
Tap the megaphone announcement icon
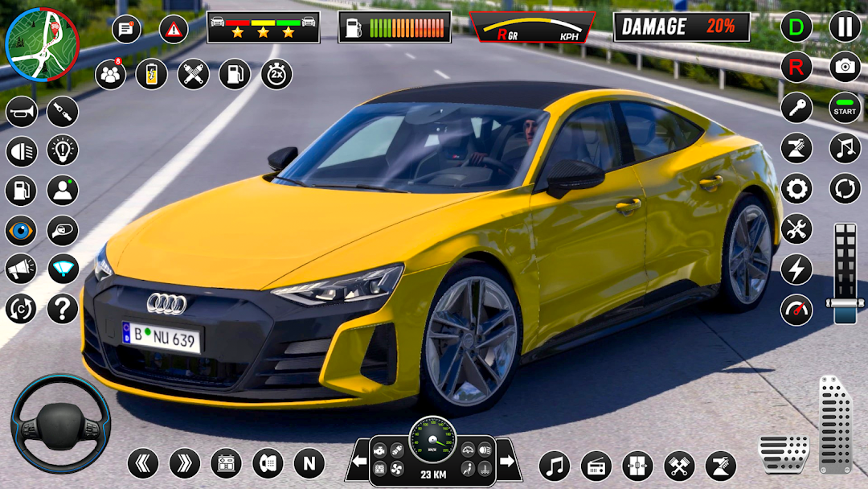(22, 269)
